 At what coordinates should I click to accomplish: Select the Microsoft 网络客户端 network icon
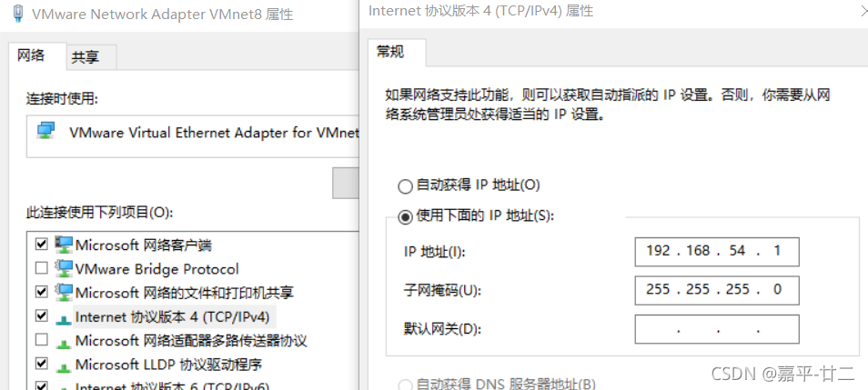point(64,244)
